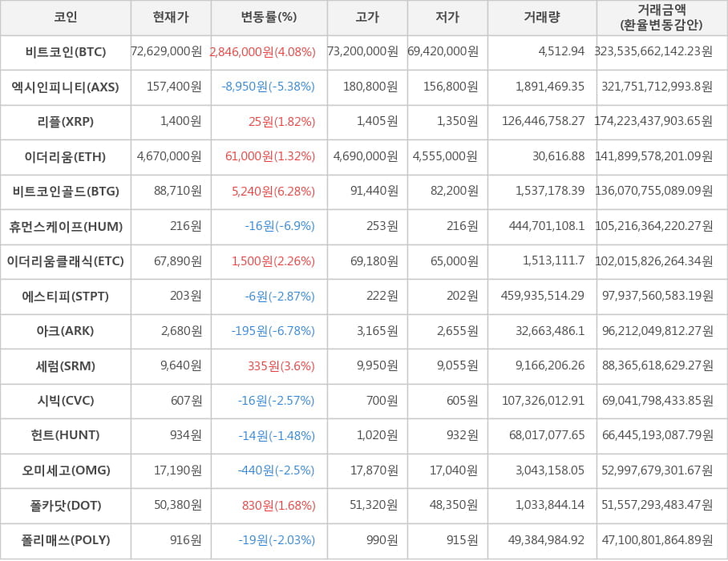Select the 헌트(HUNT) coin name

point(66,435)
